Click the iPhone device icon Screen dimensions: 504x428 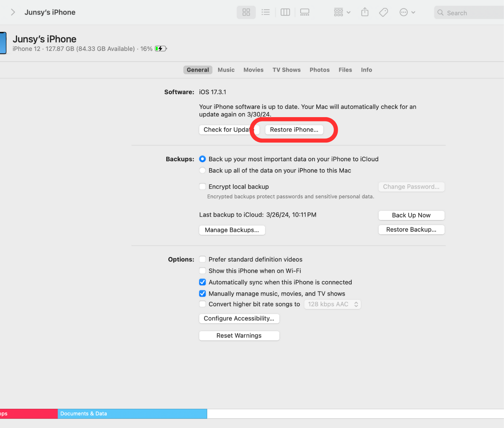point(3,43)
